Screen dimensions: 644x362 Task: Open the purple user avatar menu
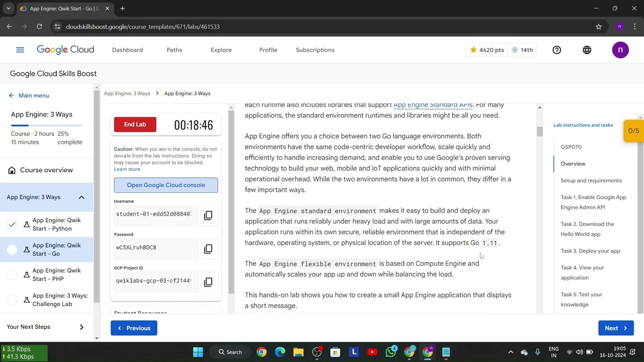tap(620, 50)
